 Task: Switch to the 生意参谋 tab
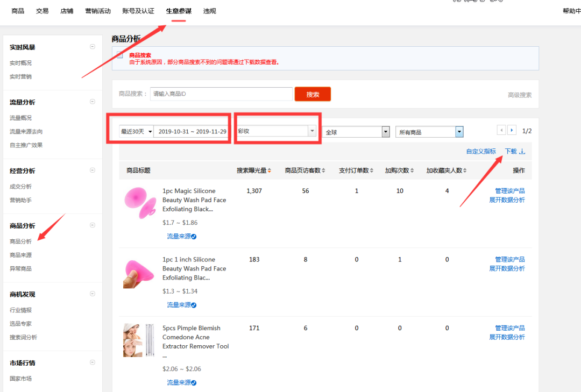[x=179, y=11]
